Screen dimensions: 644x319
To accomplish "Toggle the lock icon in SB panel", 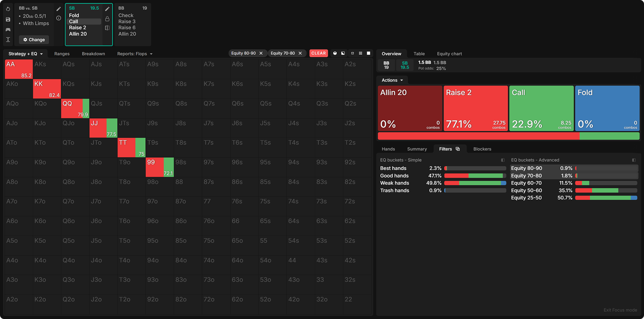I will [107, 19].
